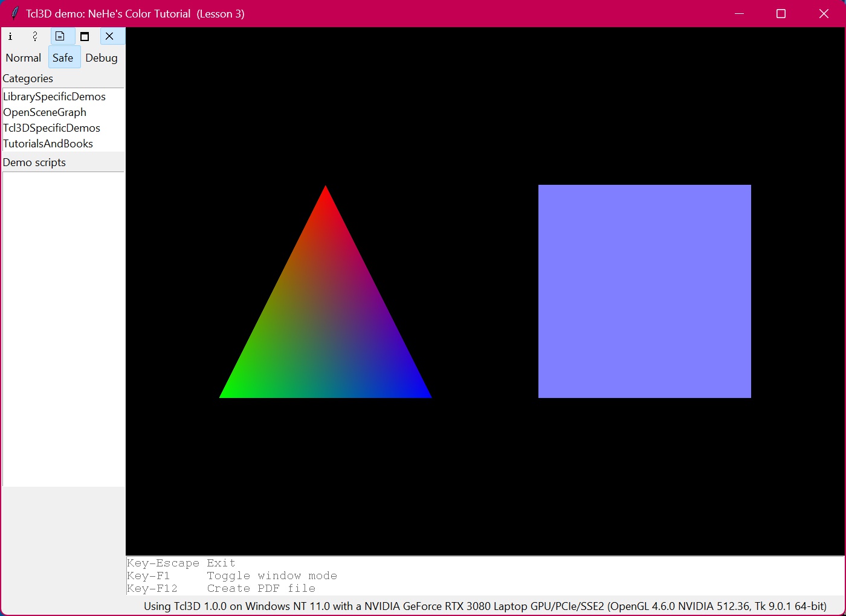Select Debug mode
This screenshot has width=846, height=616.
click(102, 58)
